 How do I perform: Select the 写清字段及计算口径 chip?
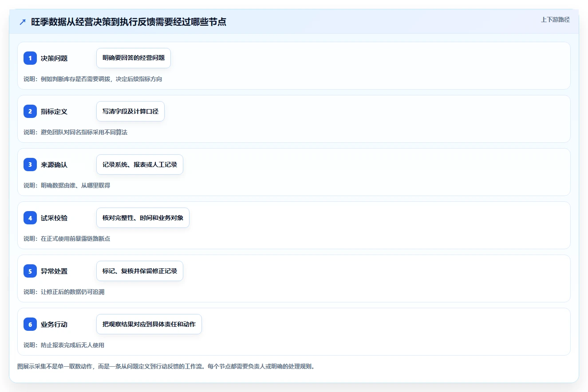pos(130,111)
